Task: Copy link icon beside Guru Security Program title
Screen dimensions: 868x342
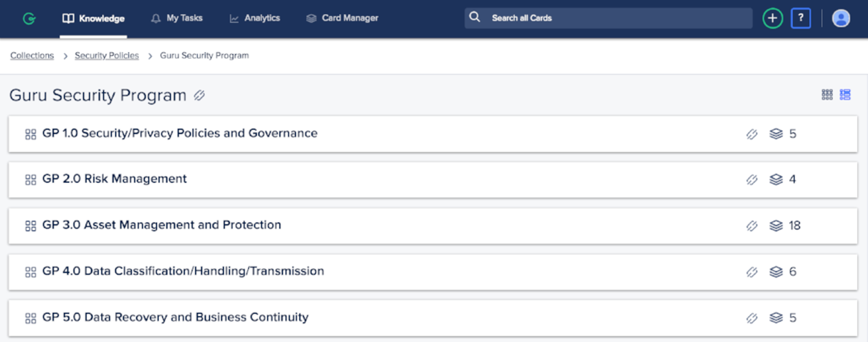Action: [x=200, y=96]
